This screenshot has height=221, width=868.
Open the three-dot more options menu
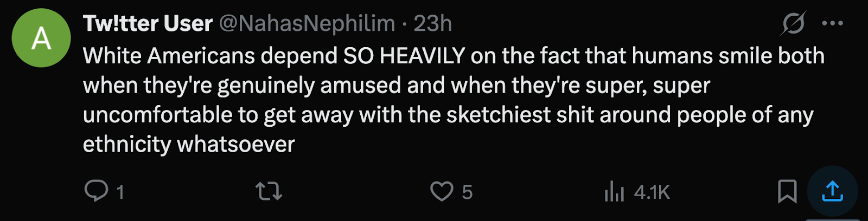pos(832,23)
